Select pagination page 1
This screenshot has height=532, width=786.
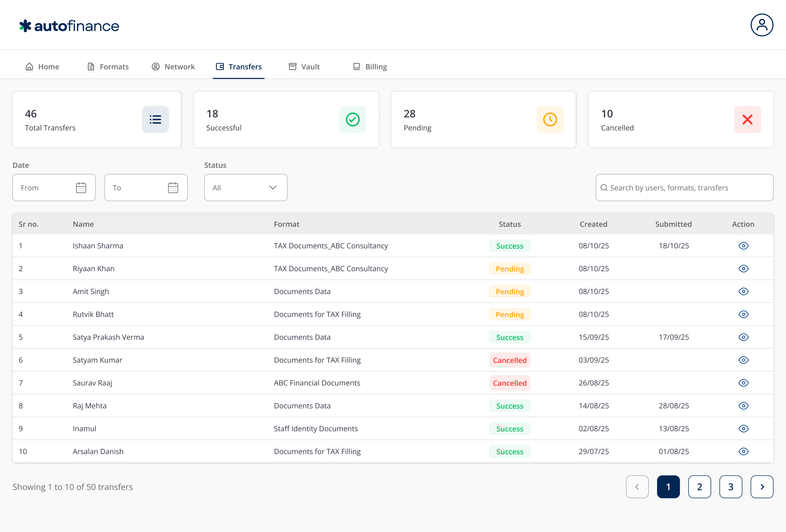tap(668, 487)
